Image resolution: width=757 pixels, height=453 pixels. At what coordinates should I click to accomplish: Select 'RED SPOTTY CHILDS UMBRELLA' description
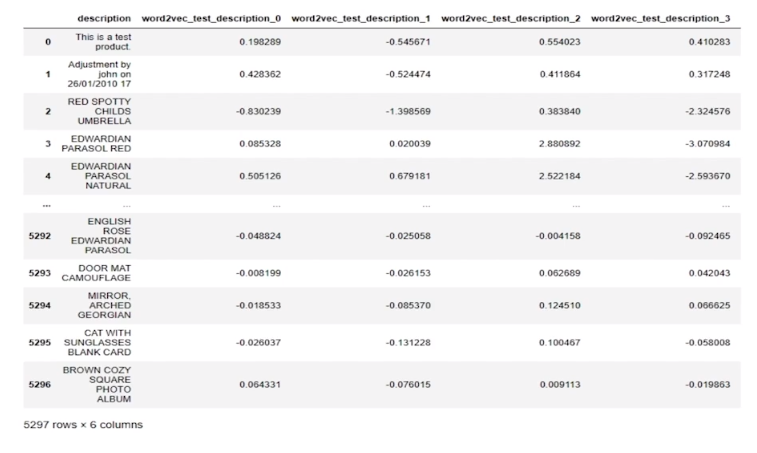(99, 112)
